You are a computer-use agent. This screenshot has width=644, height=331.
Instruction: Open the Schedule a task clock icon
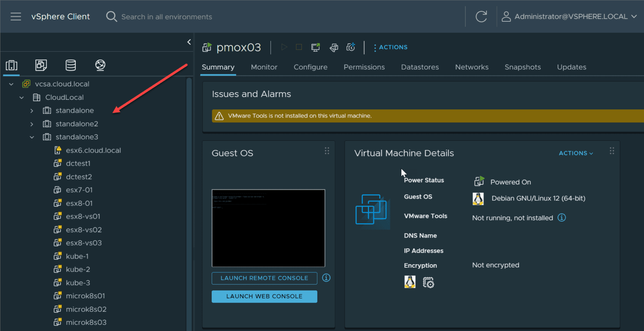point(351,47)
